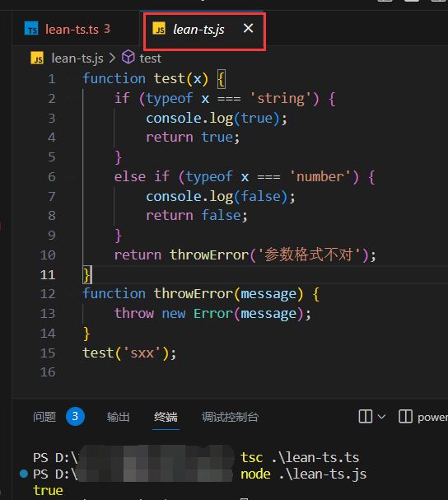This screenshot has width=448, height=500.
Task: Click the cube symbol icon in the breadcrumb
Action: [x=128, y=58]
